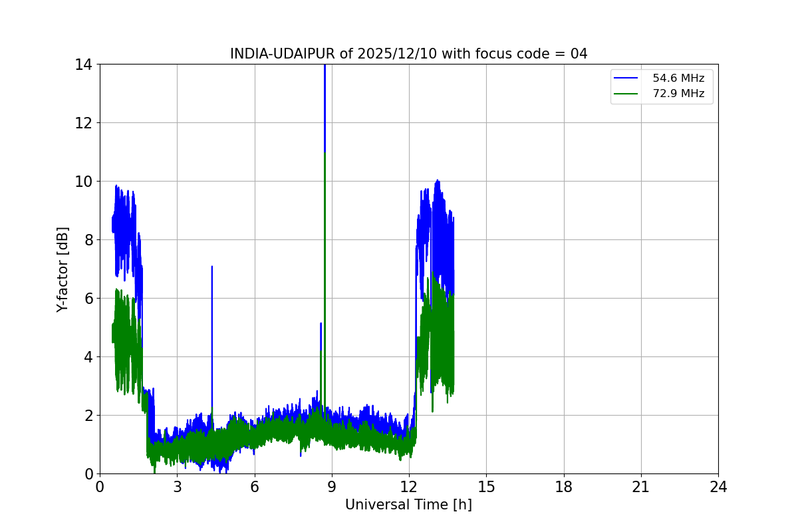Select the 72.9 MHz legend label
Image resolution: width=798 pixels, height=532 pixels.
click(678, 94)
